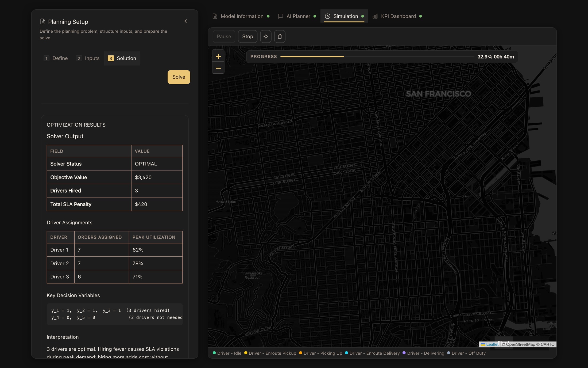Click the Objective Value $3,420 cell
This screenshot has width=588, height=368.
tap(157, 177)
